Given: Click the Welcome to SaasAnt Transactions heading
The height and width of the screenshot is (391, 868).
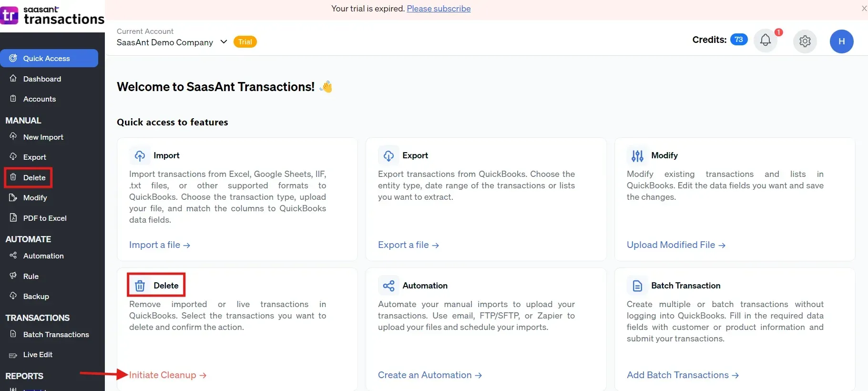Looking at the screenshot, I should [215, 87].
